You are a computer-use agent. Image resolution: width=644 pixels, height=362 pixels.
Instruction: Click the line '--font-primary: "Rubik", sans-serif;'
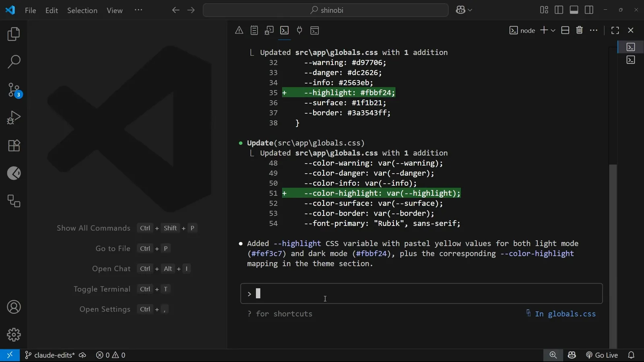(382, 224)
